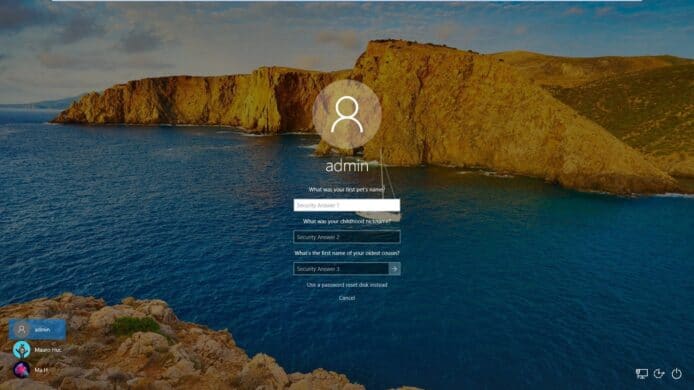This screenshot has height=390, width=694.
Task: Click the 'oldest cousin' question text
Action: [347, 253]
